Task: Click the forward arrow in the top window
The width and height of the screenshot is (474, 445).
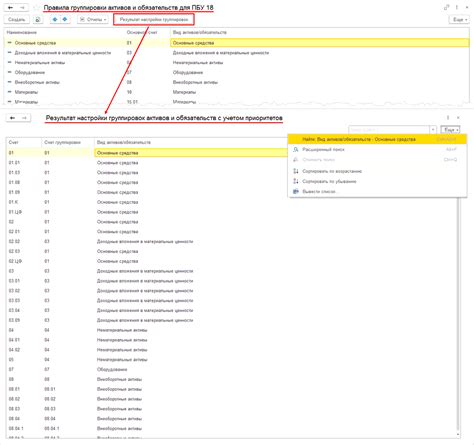Action: tap(22, 7)
